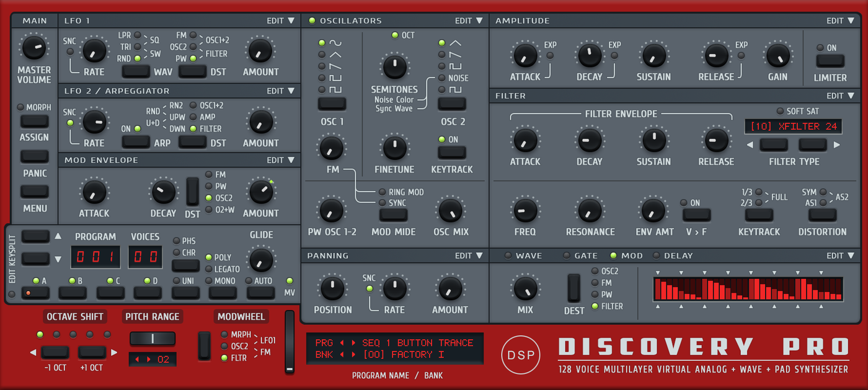Toggle the V > F ON button
This screenshot has height=390, width=868.
(696, 215)
